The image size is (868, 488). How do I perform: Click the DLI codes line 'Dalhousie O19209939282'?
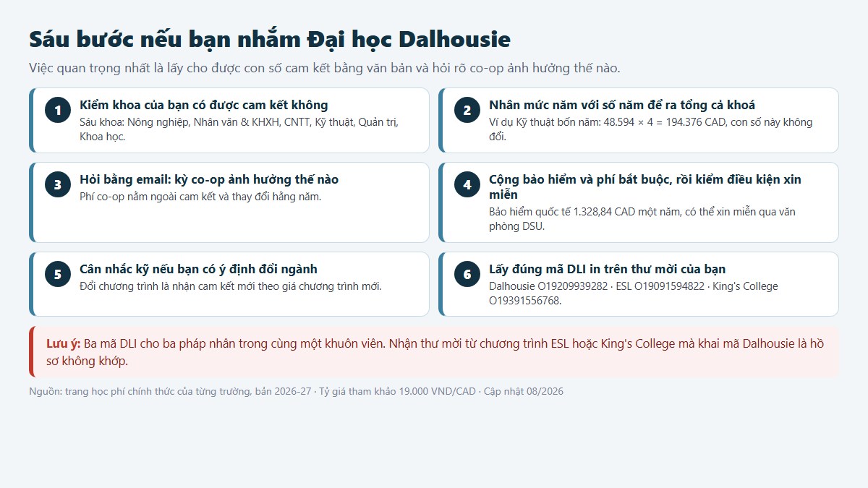(x=634, y=294)
